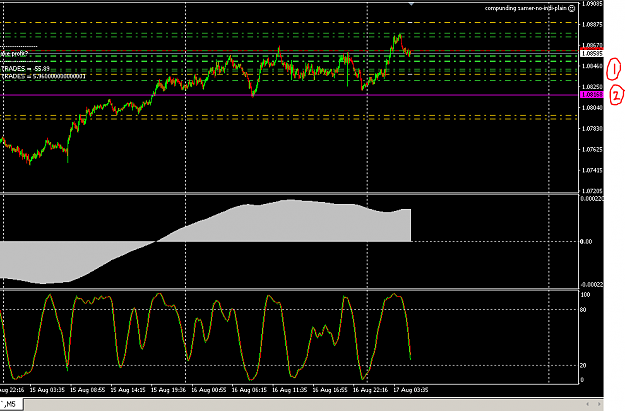Viewport: 625px width, 411px height.
Task: Click the chart shift triangle marker at the top
Action: tap(411, 4)
